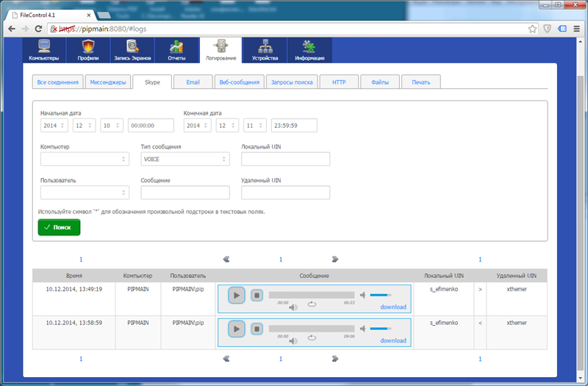Image resolution: width=588 pixels, height=386 pixels.
Task: Expand the Пользователь dropdown
Action: (85, 193)
